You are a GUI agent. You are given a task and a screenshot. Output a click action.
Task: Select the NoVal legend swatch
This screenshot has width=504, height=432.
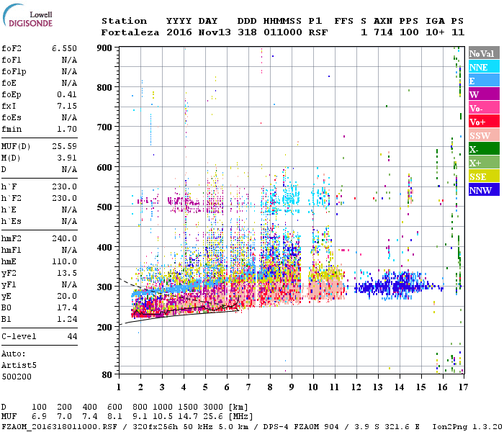pos(484,53)
